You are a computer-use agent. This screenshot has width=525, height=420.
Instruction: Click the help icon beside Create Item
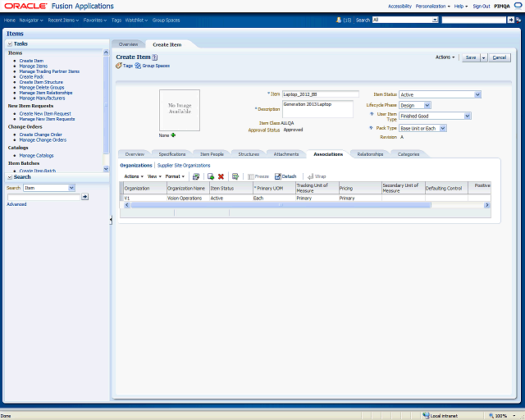(154, 57)
